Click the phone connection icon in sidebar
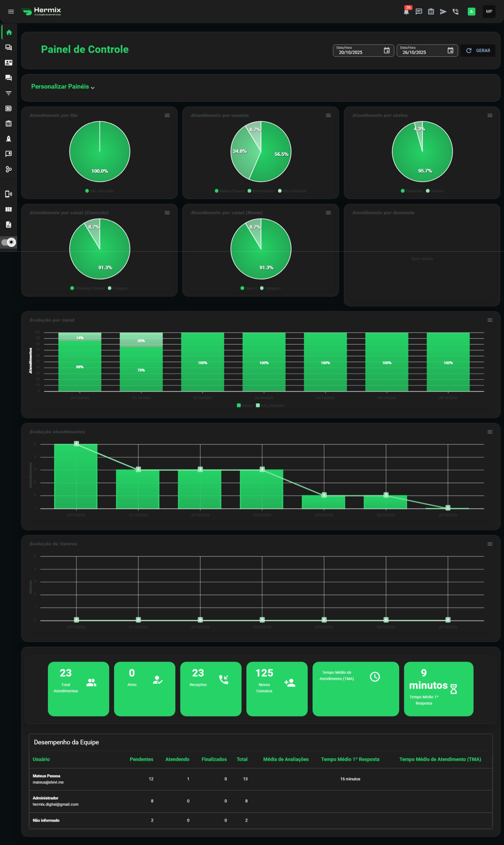This screenshot has width=504, height=845. point(9,194)
